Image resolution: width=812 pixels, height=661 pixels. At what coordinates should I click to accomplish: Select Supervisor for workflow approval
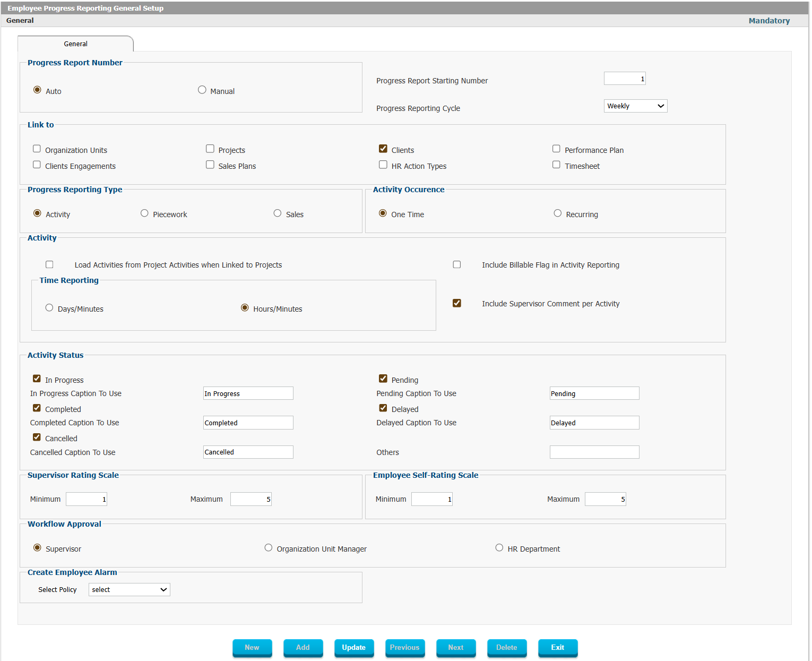coord(37,547)
